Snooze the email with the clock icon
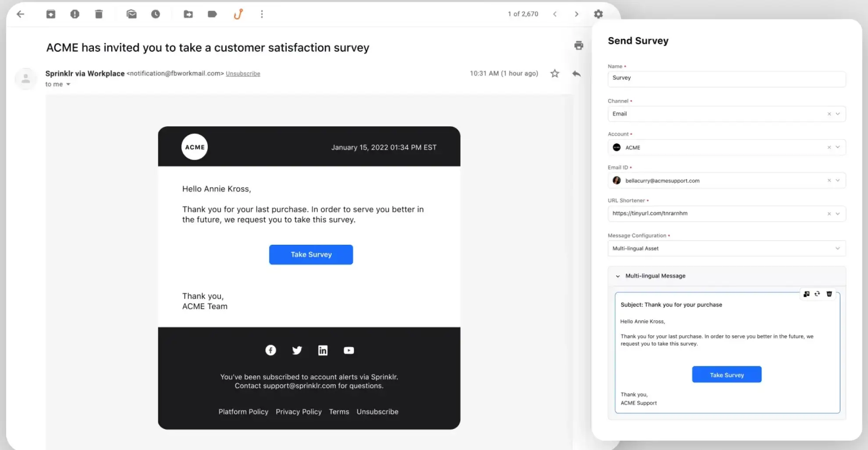Screen dimensions: 868x450 [x=156, y=14]
